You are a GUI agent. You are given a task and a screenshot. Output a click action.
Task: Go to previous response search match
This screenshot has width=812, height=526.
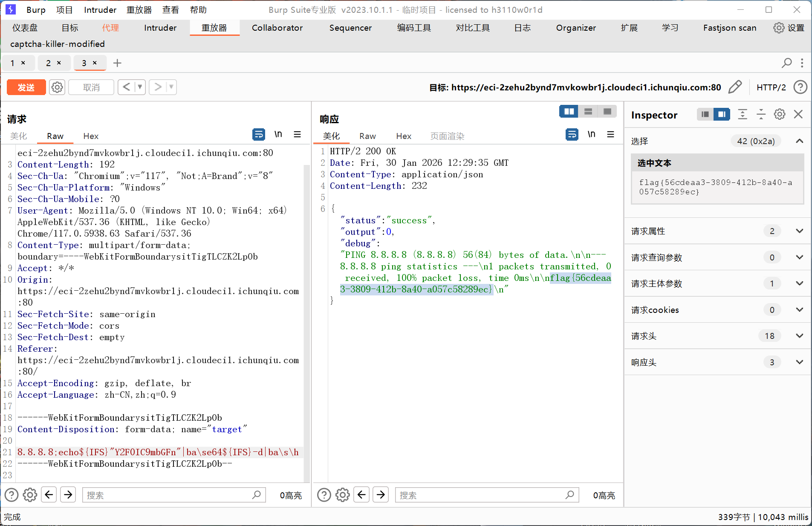tap(362, 495)
